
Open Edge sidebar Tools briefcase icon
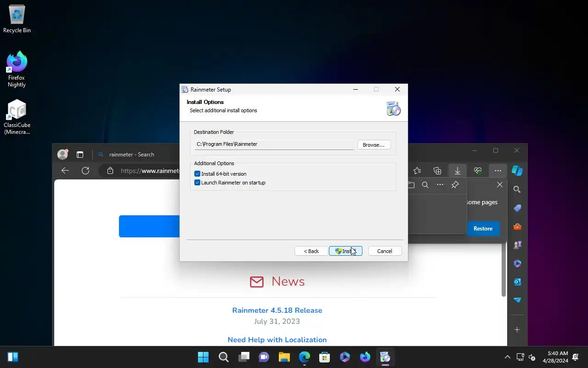pos(517,226)
